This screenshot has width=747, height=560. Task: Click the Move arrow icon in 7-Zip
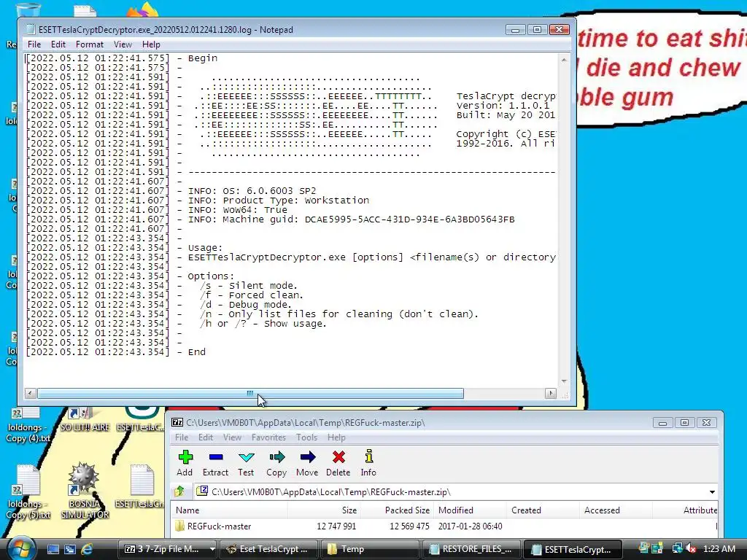[308, 458]
